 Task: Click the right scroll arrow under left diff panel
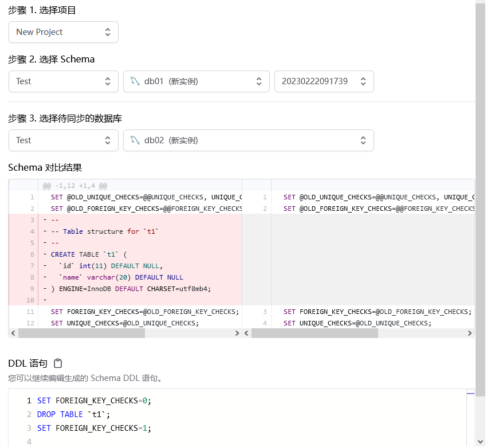(237, 333)
